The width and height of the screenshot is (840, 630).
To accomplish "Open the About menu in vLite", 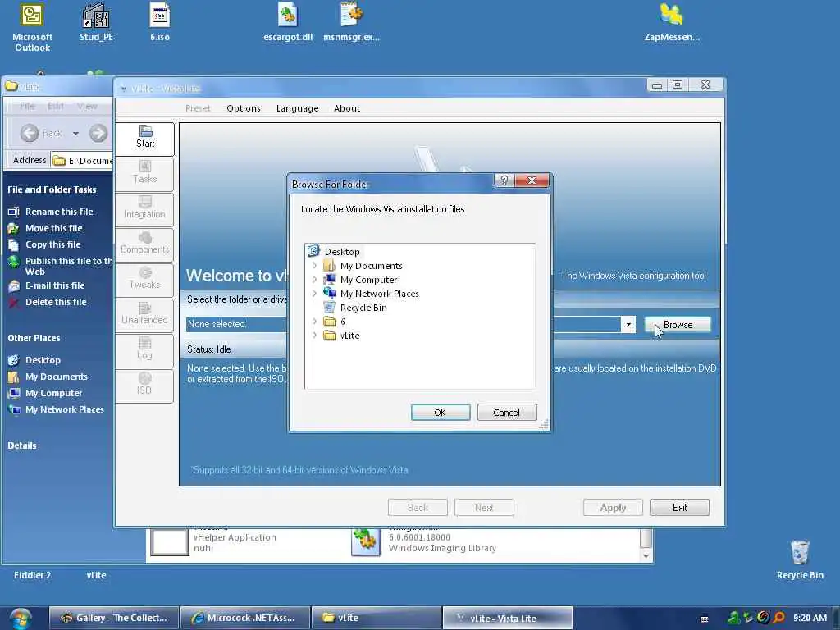I will 347,108.
